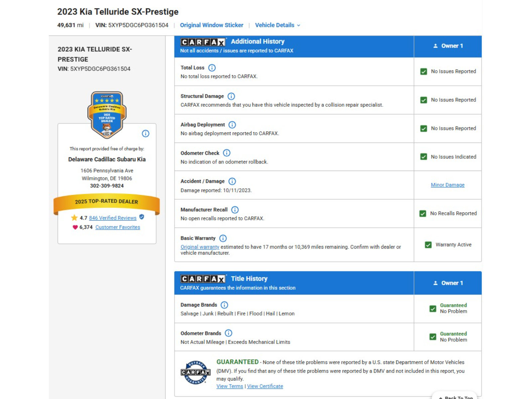Click the CARFAX logo in Additional History
532x399 pixels.
click(x=203, y=42)
